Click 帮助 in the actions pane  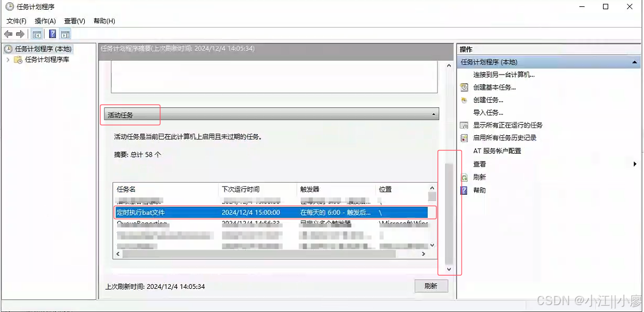(x=480, y=190)
